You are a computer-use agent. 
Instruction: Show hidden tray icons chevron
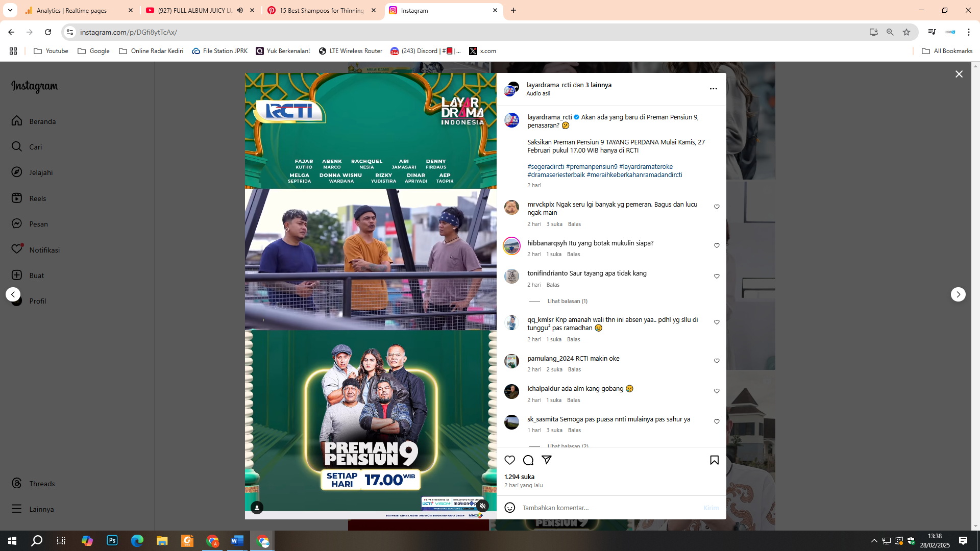(874, 541)
